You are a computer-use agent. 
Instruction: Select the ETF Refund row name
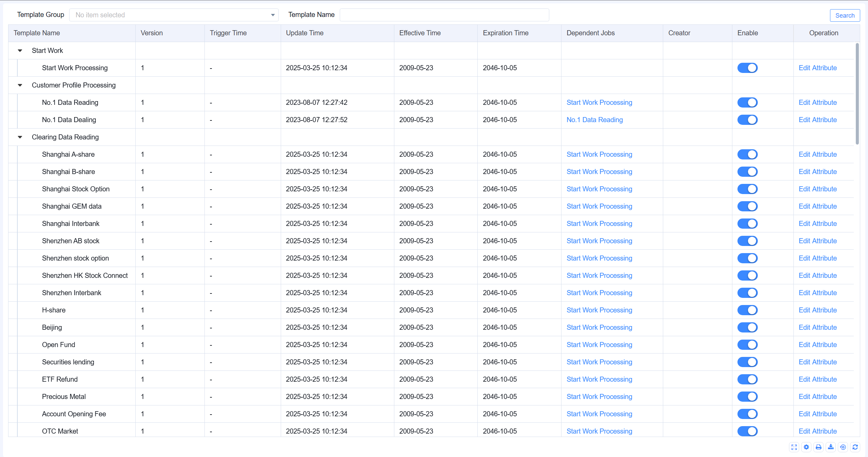[60, 379]
